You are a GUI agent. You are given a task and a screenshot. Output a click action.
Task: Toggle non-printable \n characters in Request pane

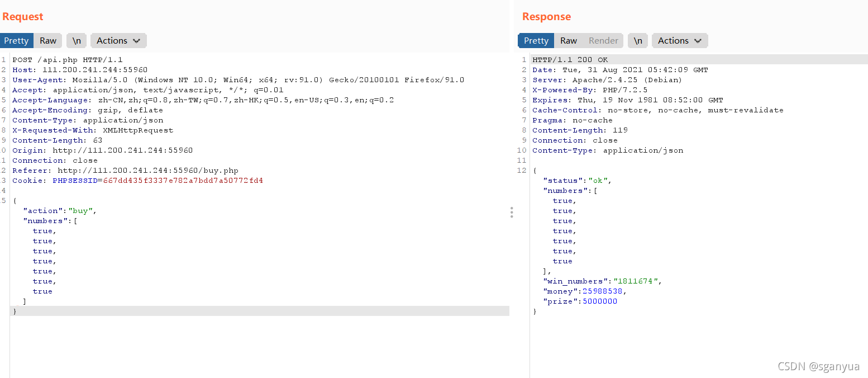pyautogui.click(x=77, y=40)
